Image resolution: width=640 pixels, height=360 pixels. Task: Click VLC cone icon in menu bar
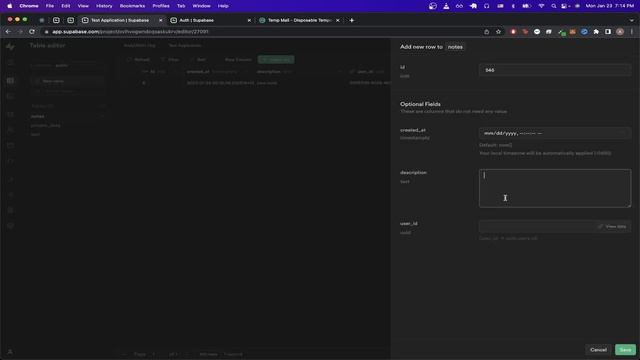coord(446,6)
